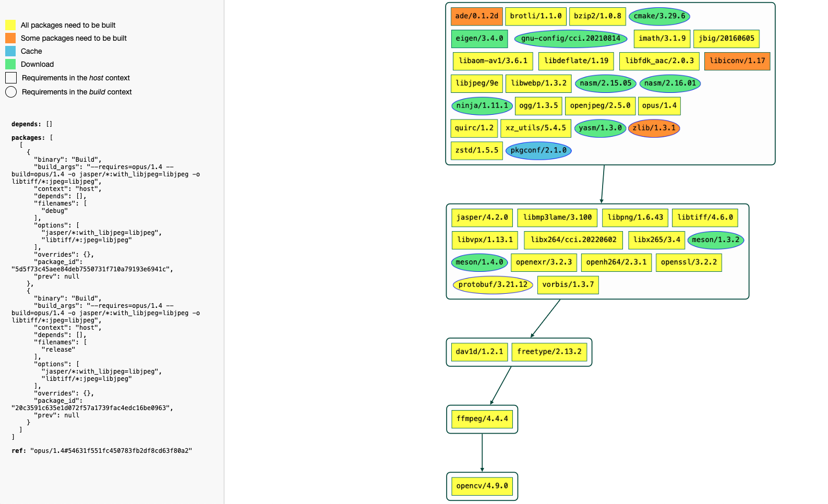Click the orange 'Some packages' legend swatch
The height and width of the screenshot is (504, 828).
pyautogui.click(x=10, y=38)
